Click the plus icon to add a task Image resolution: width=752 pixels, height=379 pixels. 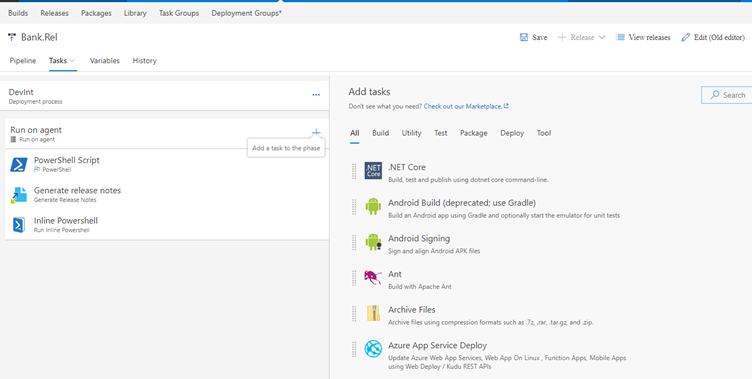click(x=316, y=132)
